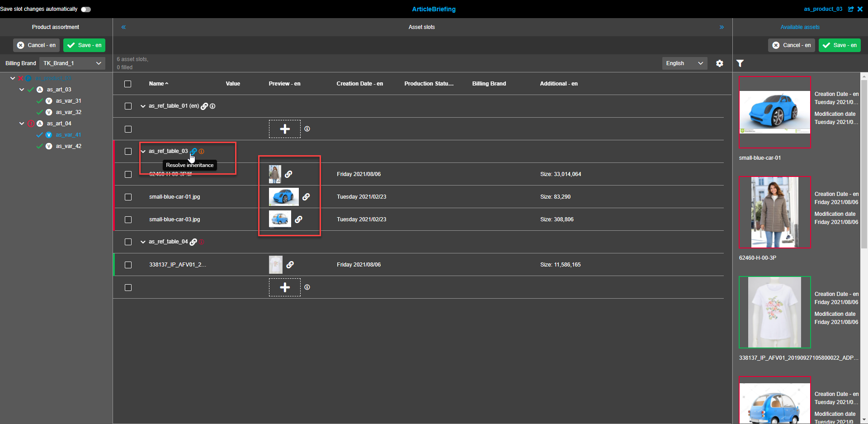Click the share icon next to as_product_03
The height and width of the screenshot is (424, 868).
(x=852, y=9)
